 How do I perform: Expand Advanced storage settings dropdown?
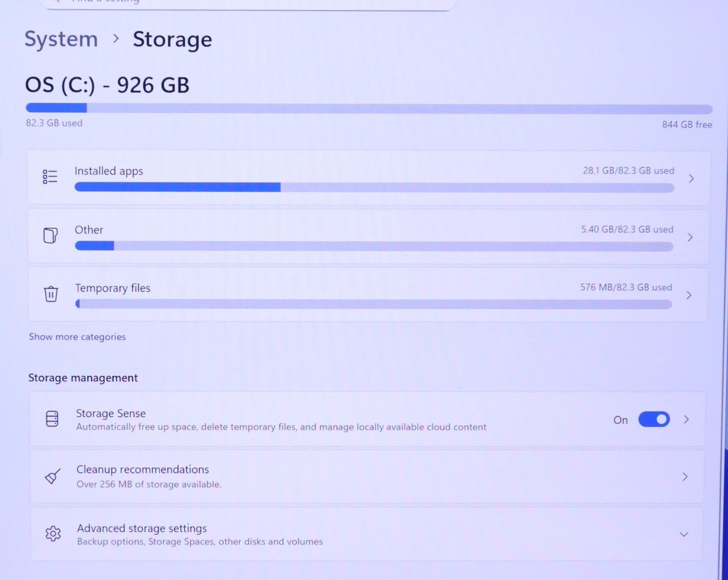pos(683,534)
